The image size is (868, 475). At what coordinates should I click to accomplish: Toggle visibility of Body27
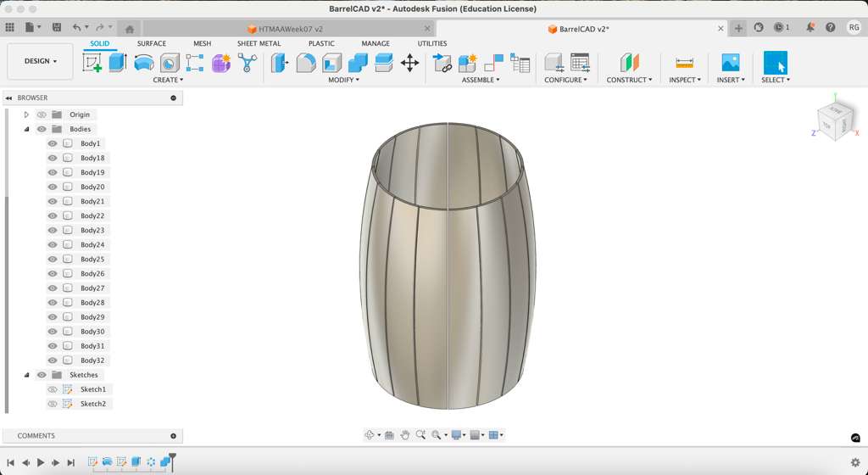tap(53, 288)
